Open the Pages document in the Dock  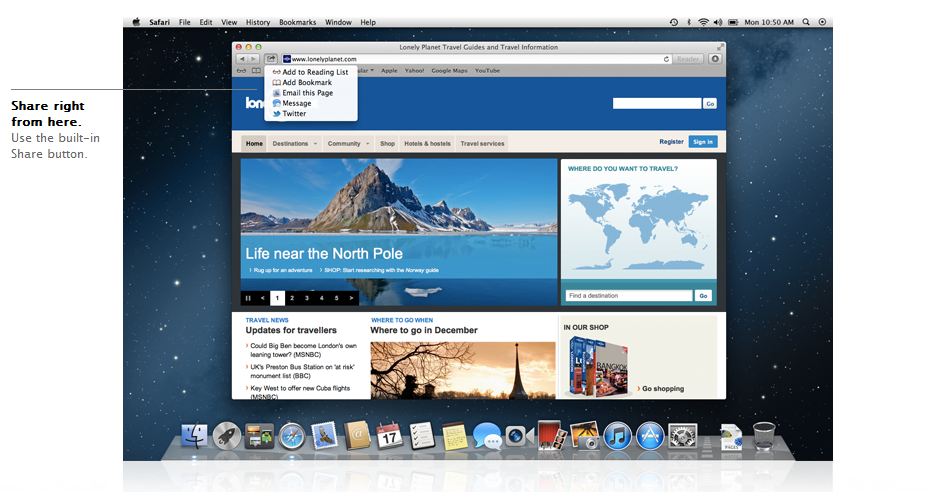coord(731,437)
